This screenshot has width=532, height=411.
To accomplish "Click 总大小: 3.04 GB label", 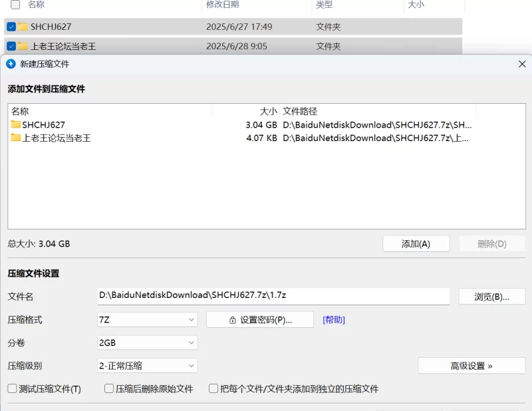I will (39, 243).
